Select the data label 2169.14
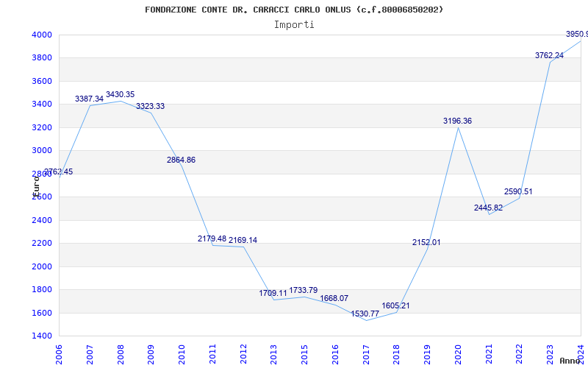 click(243, 241)
